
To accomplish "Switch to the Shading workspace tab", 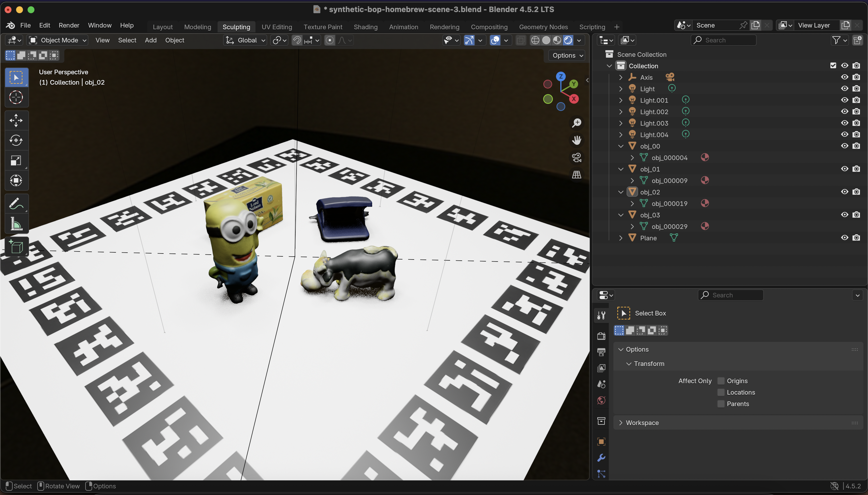I will click(x=365, y=27).
